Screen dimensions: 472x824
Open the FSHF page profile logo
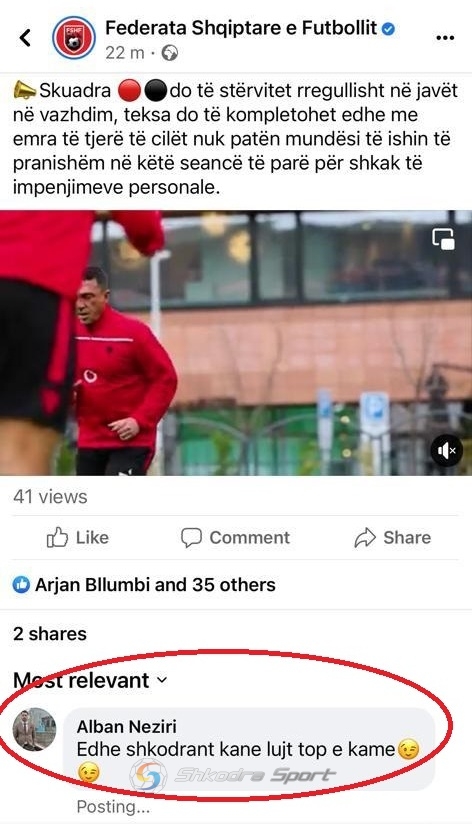74,38
